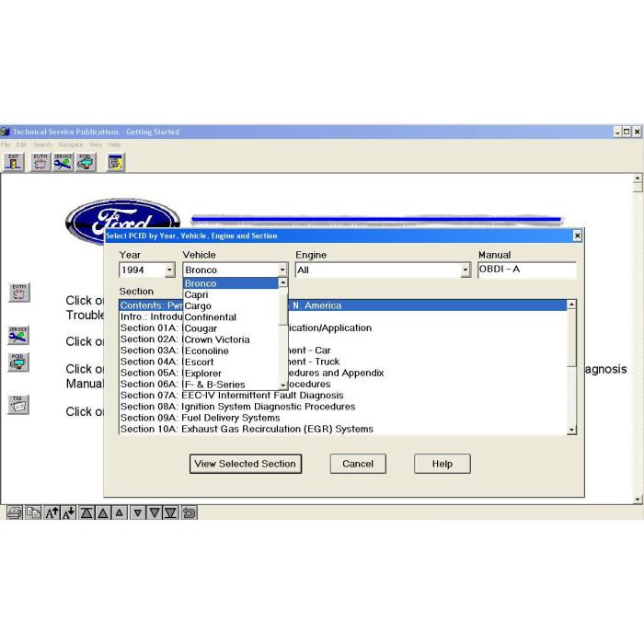Open the Edit menu

[21, 144]
